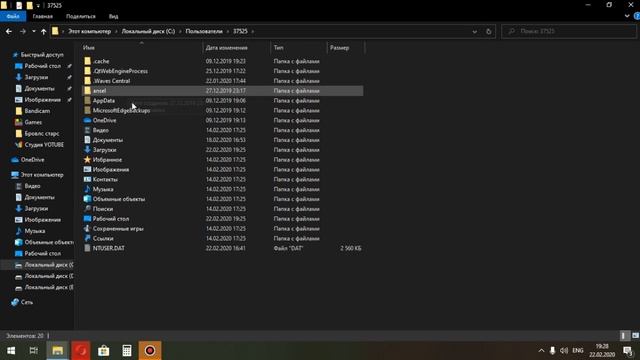Select the .QtWebEngineProcess folder
This screenshot has height=360, width=640.
coord(120,71)
